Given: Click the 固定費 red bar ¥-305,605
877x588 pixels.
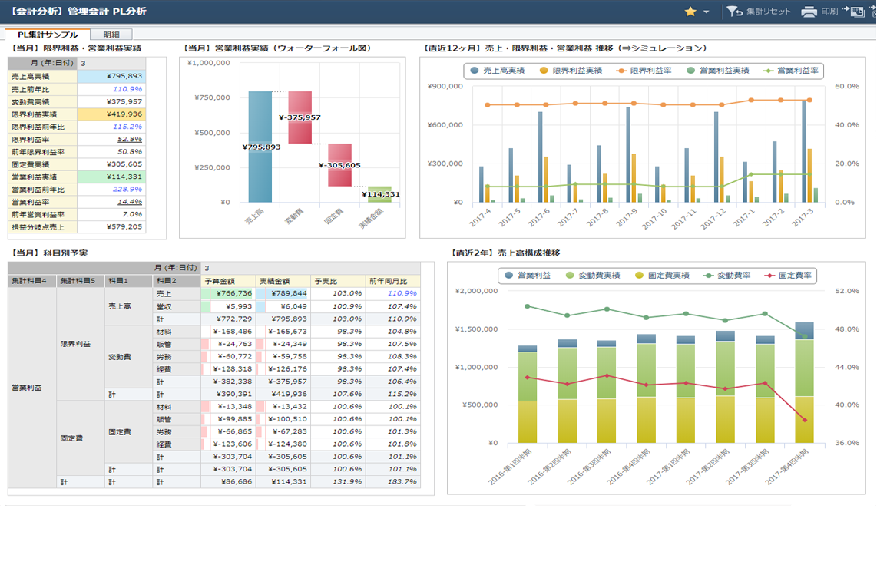Looking at the screenshot, I should pos(339,165).
